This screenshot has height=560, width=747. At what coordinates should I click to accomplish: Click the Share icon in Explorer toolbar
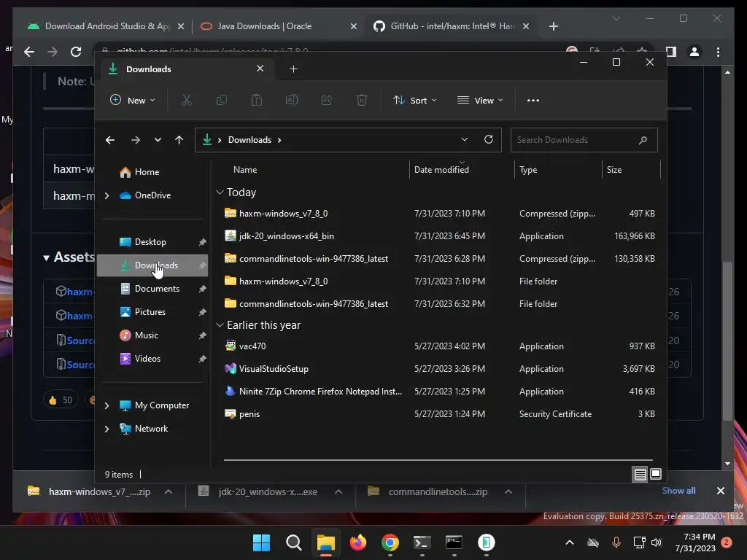pos(327,100)
